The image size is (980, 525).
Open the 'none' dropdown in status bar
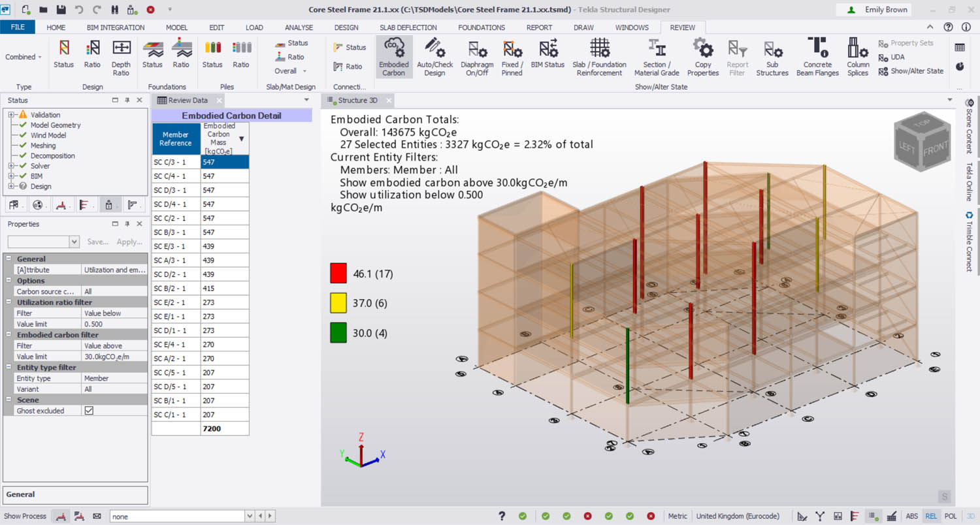pyautogui.click(x=249, y=516)
